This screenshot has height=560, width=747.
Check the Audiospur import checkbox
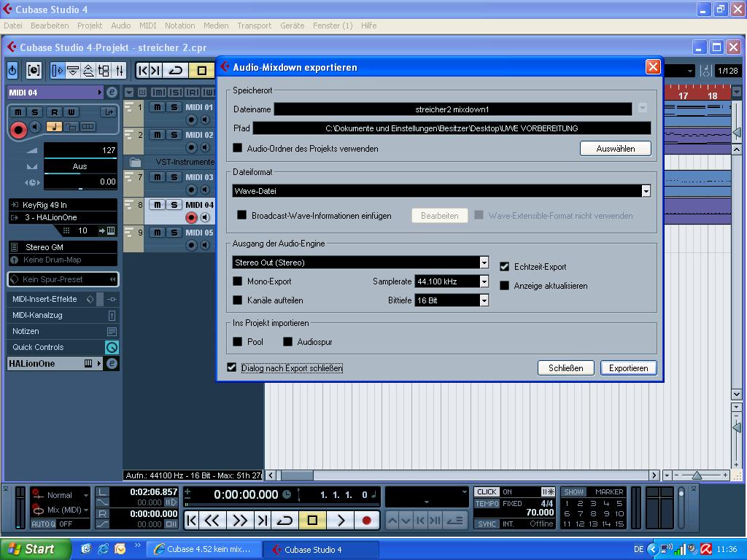coord(287,341)
